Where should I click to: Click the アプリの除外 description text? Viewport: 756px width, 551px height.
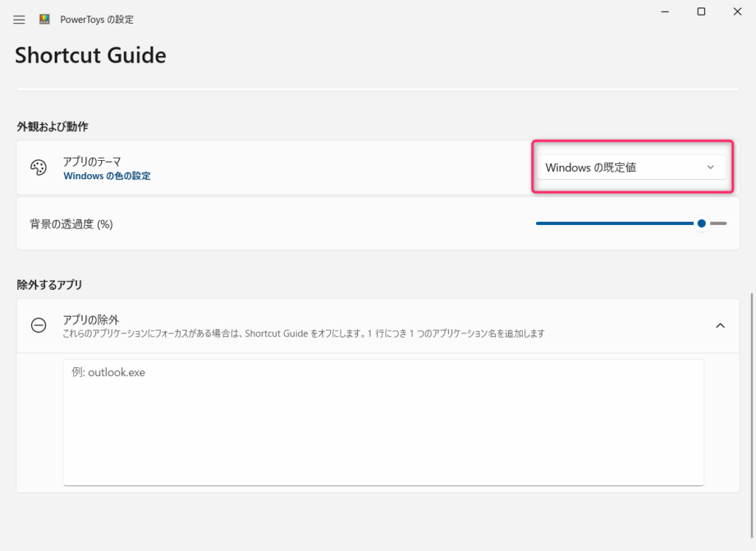[303, 334]
